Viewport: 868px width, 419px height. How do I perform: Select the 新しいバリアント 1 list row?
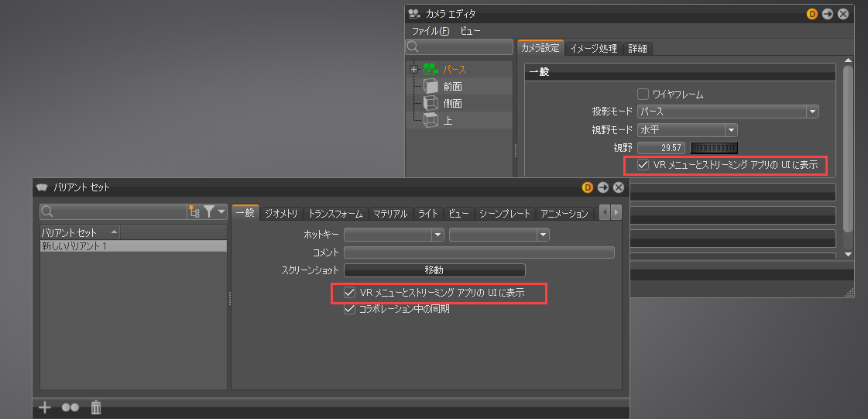coord(133,246)
